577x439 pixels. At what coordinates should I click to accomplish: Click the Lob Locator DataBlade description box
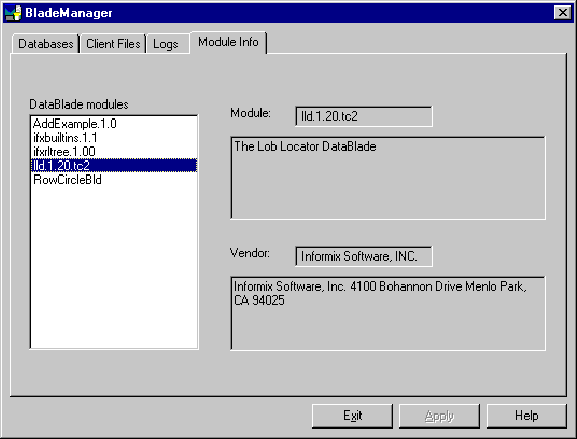tap(388, 178)
